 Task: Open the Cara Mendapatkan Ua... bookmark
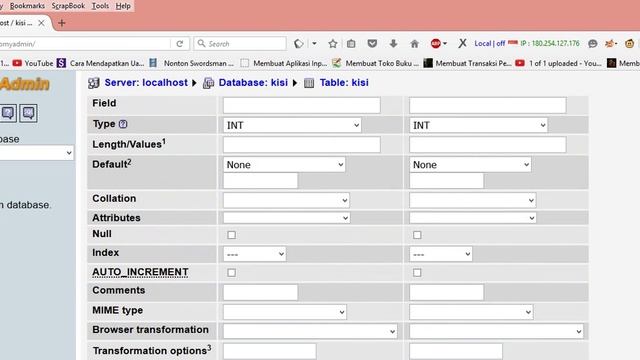(x=100, y=63)
